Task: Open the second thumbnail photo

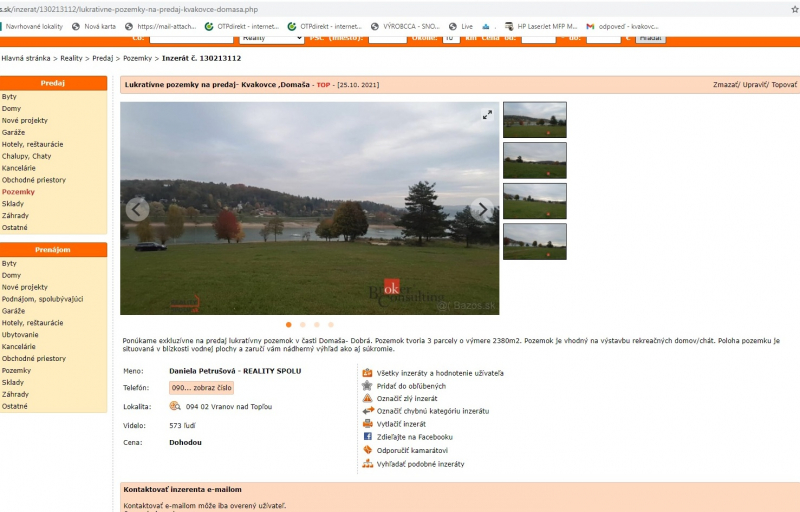Action: pos(534,160)
